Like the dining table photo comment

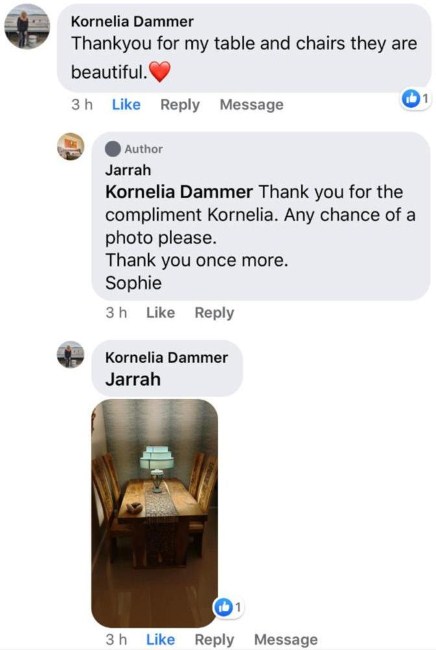coord(160,639)
